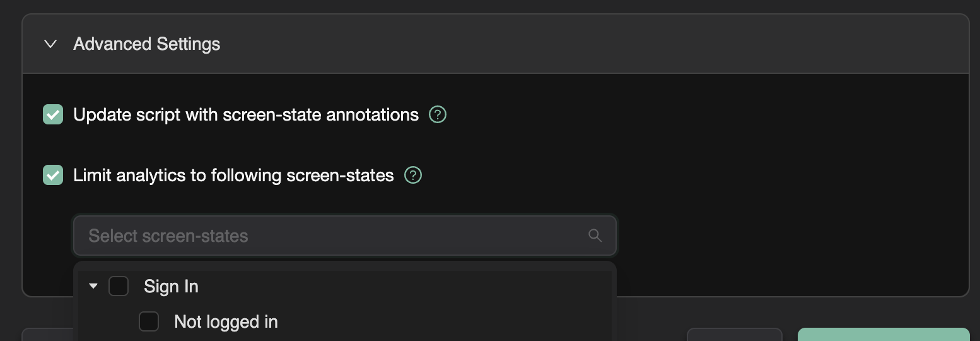Viewport: 980px width, 341px height.
Task: Click the Advanced Settings header title
Action: coord(146,44)
